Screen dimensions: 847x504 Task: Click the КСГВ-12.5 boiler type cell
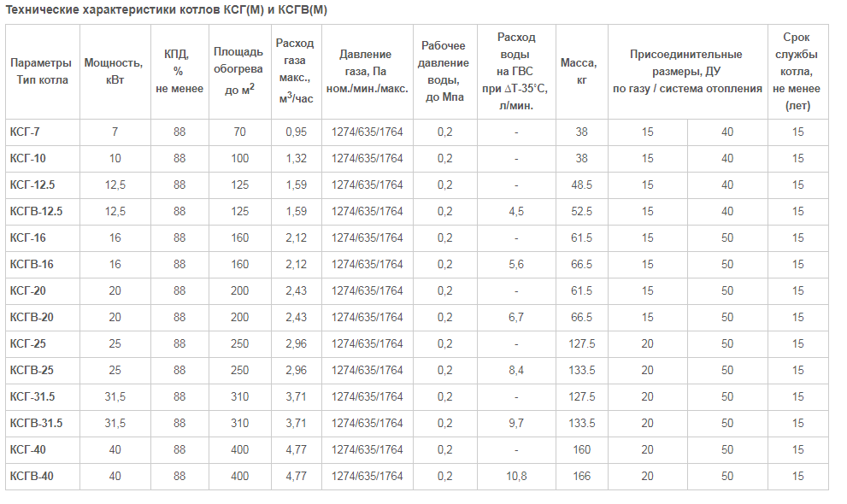[x=36, y=211]
